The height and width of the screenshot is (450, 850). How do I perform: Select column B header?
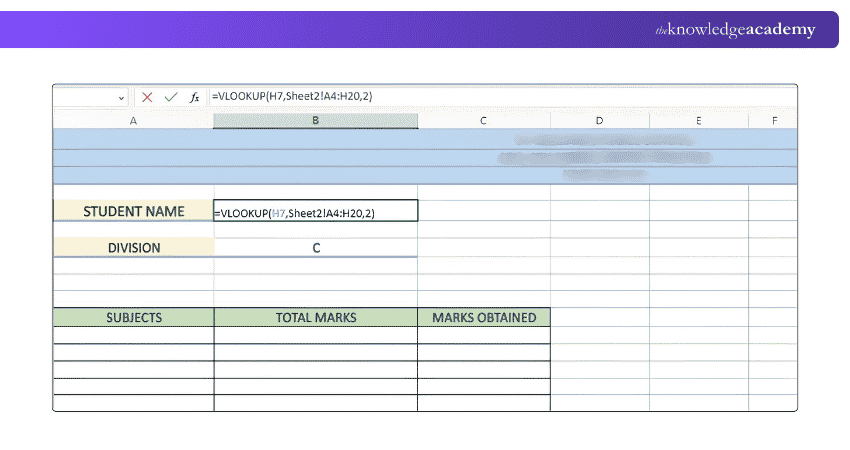pyautogui.click(x=315, y=120)
